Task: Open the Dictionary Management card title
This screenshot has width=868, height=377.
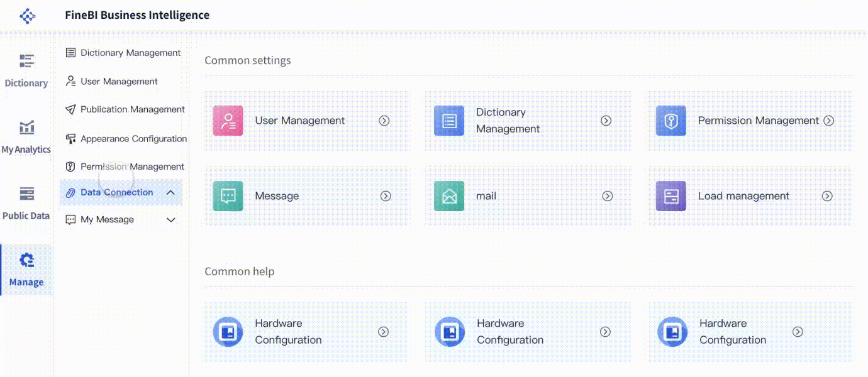Action: 508,121
